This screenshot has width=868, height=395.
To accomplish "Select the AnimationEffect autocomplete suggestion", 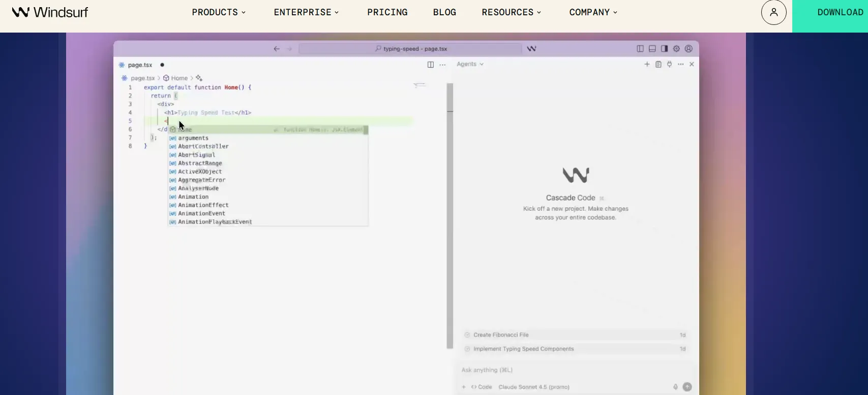I will 268,205.
